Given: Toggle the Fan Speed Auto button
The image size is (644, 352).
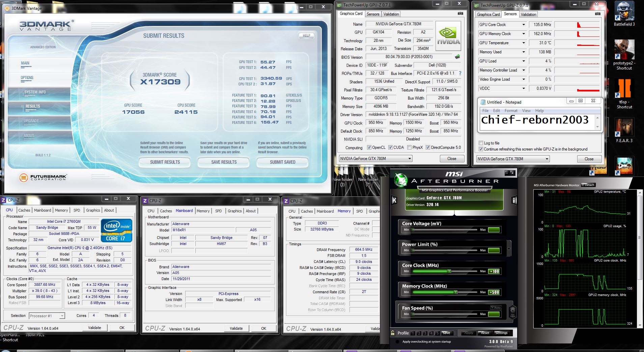Looking at the screenshot, I should pyautogui.click(x=496, y=308).
